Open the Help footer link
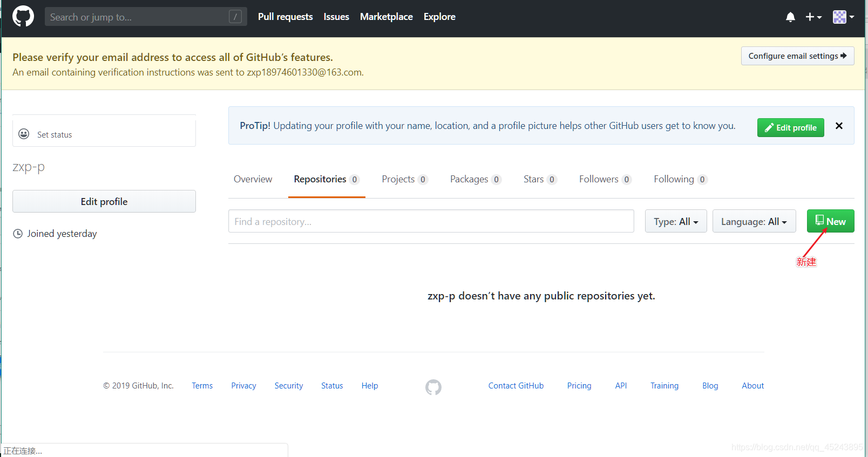This screenshot has width=868, height=457. 370,386
